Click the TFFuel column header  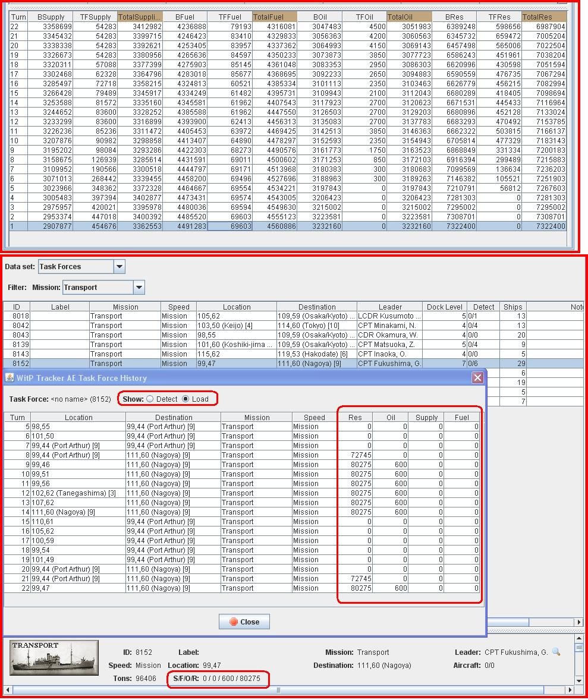(x=229, y=17)
